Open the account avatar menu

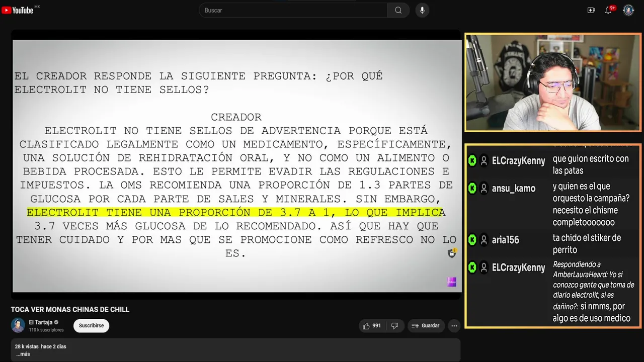[628, 10]
